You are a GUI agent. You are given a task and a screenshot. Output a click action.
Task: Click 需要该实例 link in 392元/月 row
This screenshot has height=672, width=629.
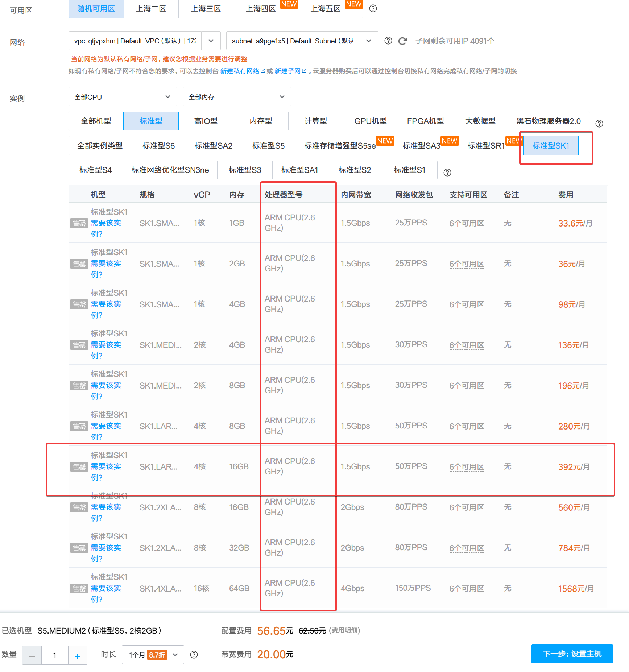[105, 472]
